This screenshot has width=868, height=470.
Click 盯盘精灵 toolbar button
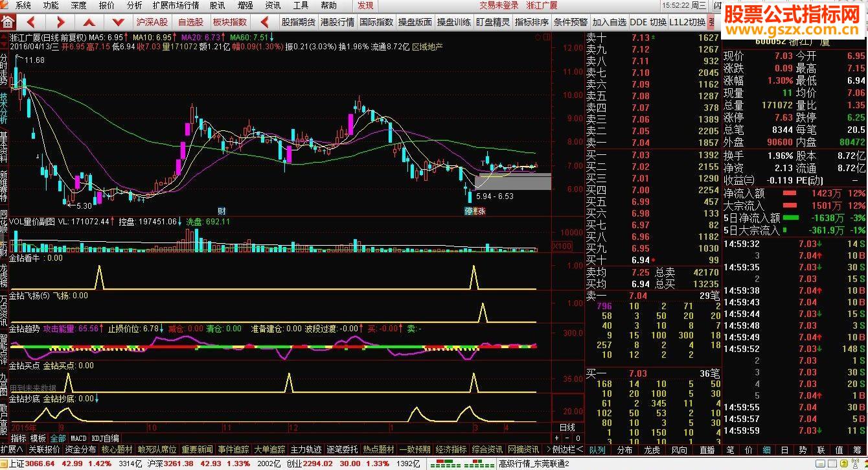click(493, 22)
